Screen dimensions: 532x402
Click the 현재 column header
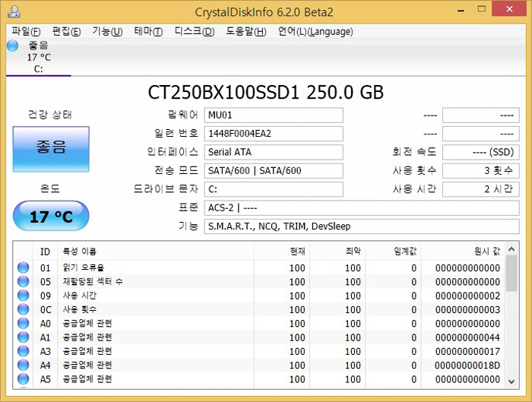tap(282, 252)
